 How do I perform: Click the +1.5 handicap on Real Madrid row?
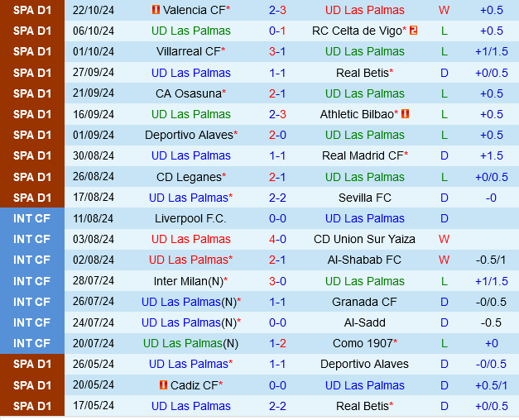click(491, 155)
